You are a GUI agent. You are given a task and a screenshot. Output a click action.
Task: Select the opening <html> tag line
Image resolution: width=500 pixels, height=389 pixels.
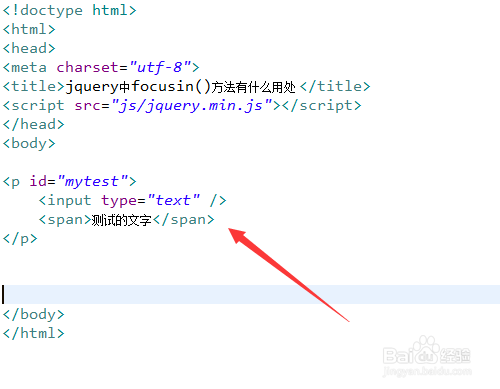pos(29,29)
